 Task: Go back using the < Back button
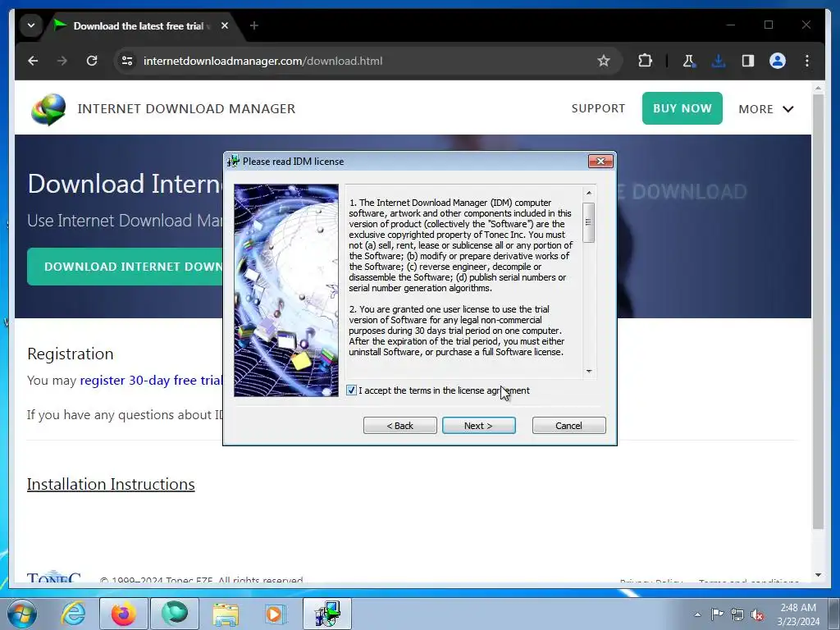click(x=399, y=426)
